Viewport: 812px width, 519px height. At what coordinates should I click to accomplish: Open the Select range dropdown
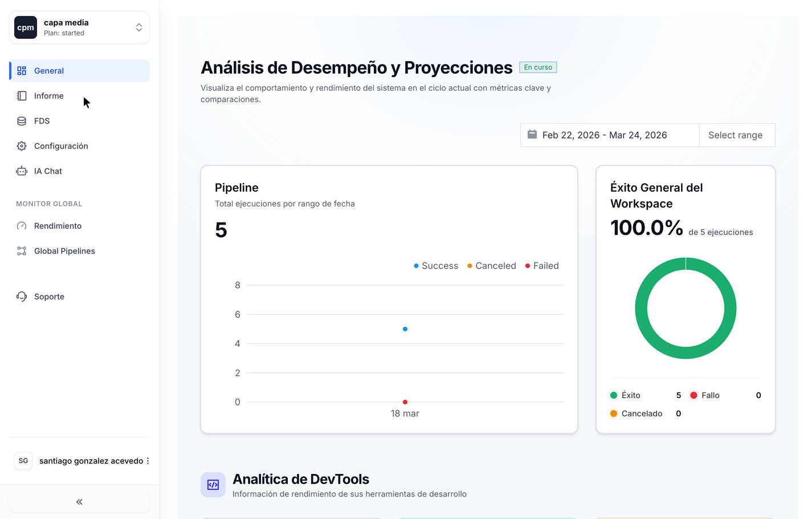click(736, 135)
